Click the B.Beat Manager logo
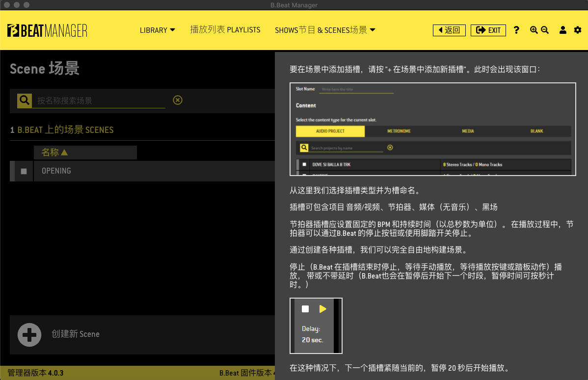This screenshot has height=380, width=588. pos(47,30)
